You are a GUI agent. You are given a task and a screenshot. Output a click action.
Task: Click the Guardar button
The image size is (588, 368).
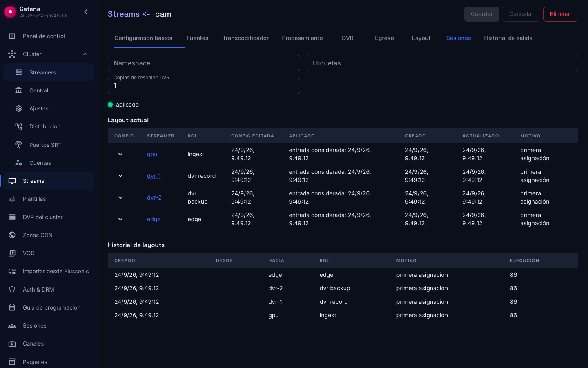(x=482, y=14)
